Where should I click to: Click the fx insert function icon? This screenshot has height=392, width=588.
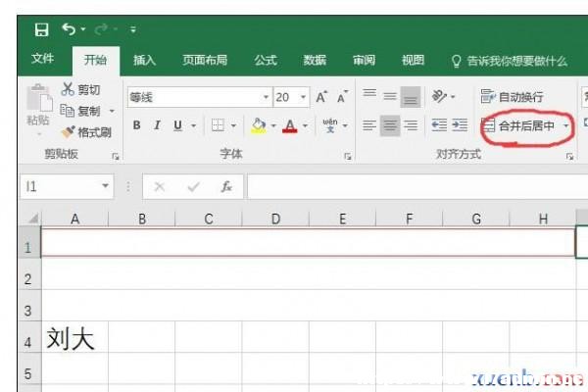point(226,186)
